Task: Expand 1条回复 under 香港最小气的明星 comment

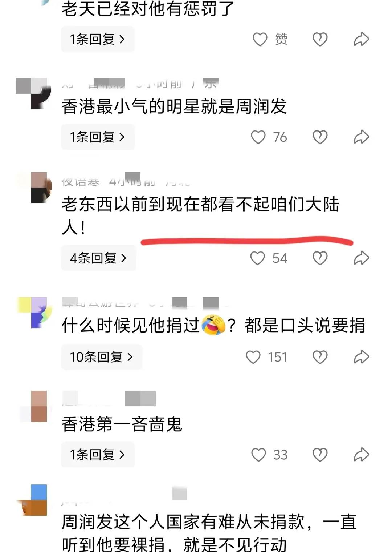Action: click(x=98, y=137)
